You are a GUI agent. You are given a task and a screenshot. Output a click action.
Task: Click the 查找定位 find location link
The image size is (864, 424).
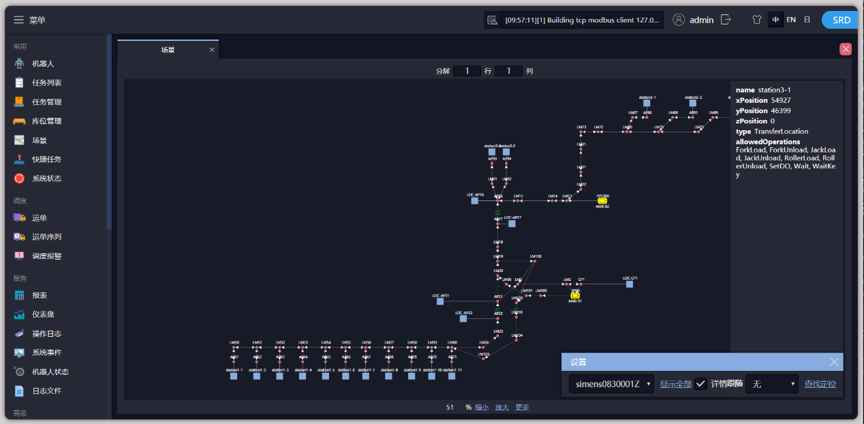click(820, 384)
